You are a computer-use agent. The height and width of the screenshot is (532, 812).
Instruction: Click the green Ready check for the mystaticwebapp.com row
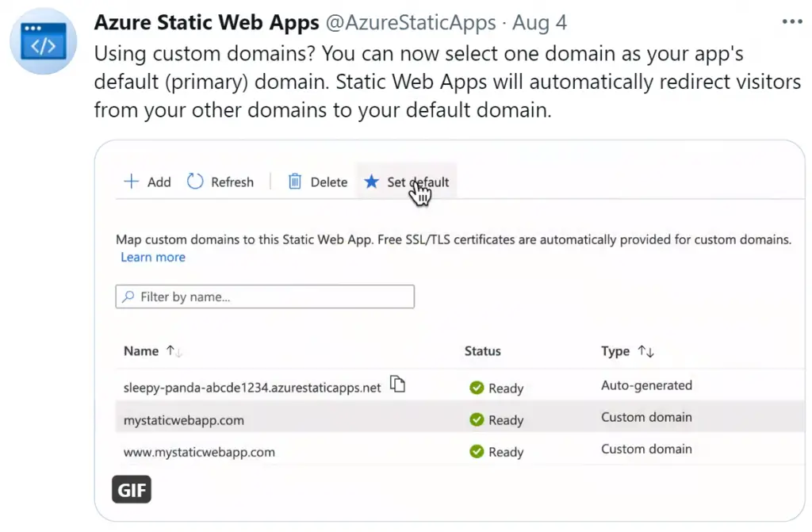(477, 419)
